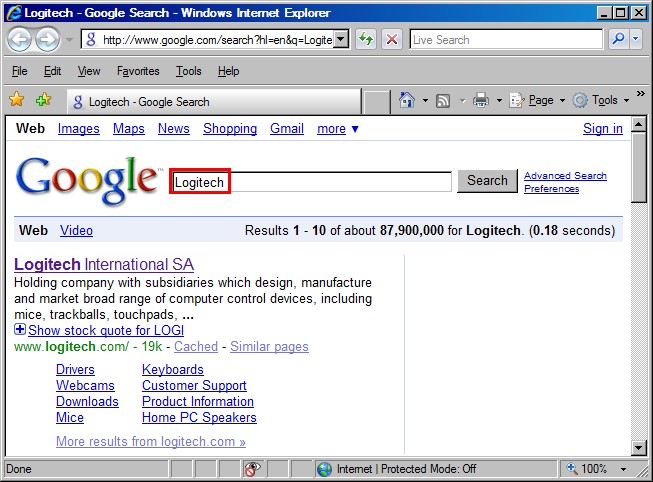Expand the address bar history dropdown

(x=342, y=40)
